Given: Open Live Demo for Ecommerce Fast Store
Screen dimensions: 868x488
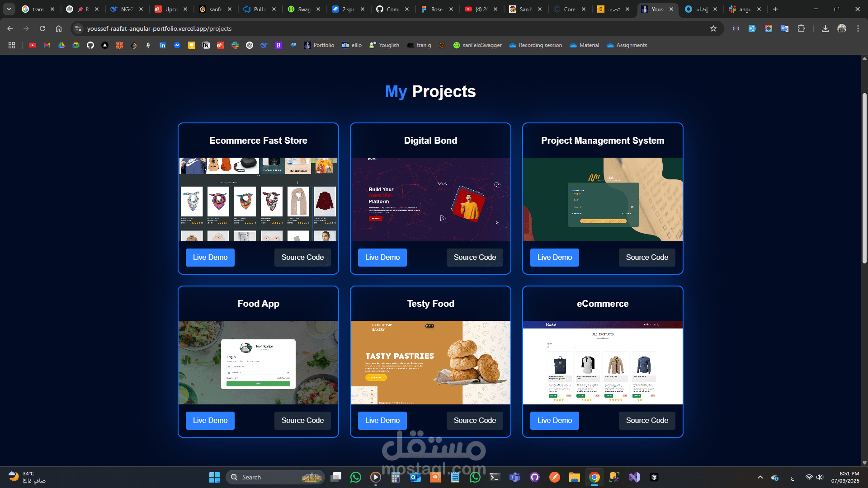Looking at the screenshot, I should pos(210,257).
